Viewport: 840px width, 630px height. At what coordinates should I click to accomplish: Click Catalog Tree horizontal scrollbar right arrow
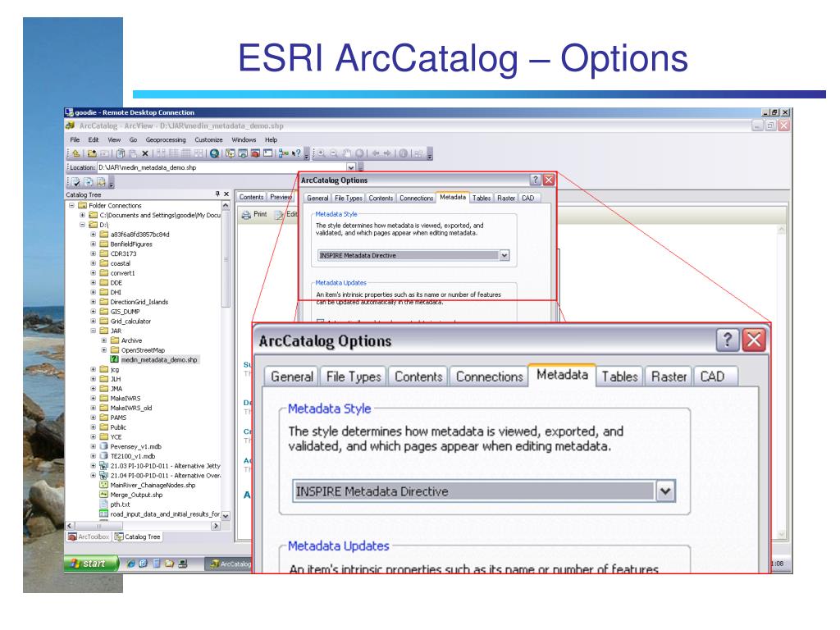216,526
